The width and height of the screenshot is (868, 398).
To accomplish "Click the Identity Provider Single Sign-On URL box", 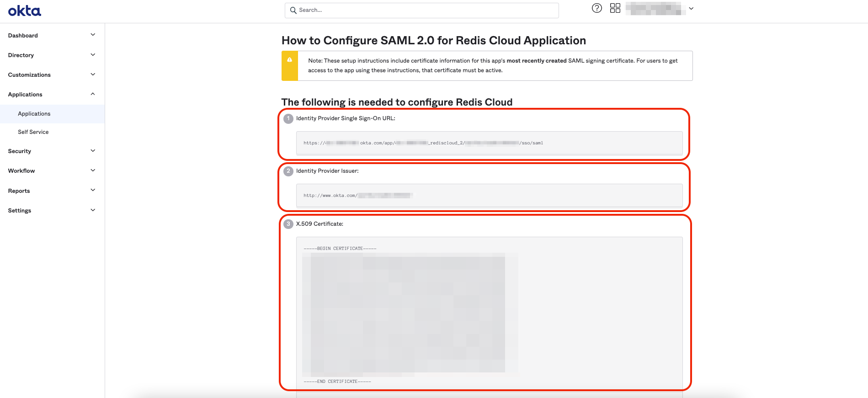I will (x=489, y=143).
